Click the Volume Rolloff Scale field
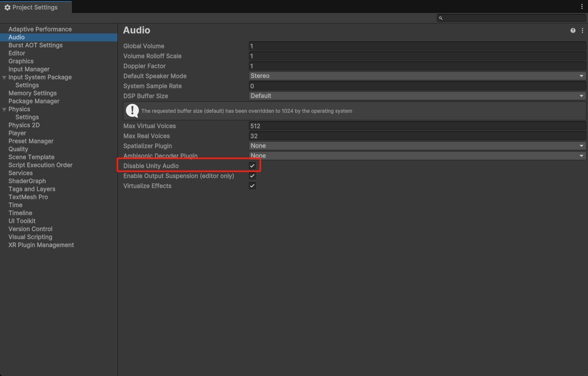 pyautogui.click(x=417, y=56)
